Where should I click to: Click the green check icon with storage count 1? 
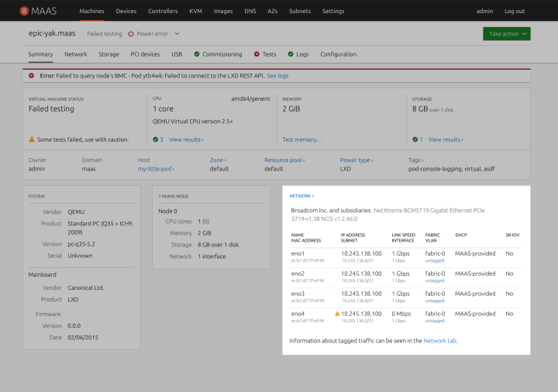point(415,139)
